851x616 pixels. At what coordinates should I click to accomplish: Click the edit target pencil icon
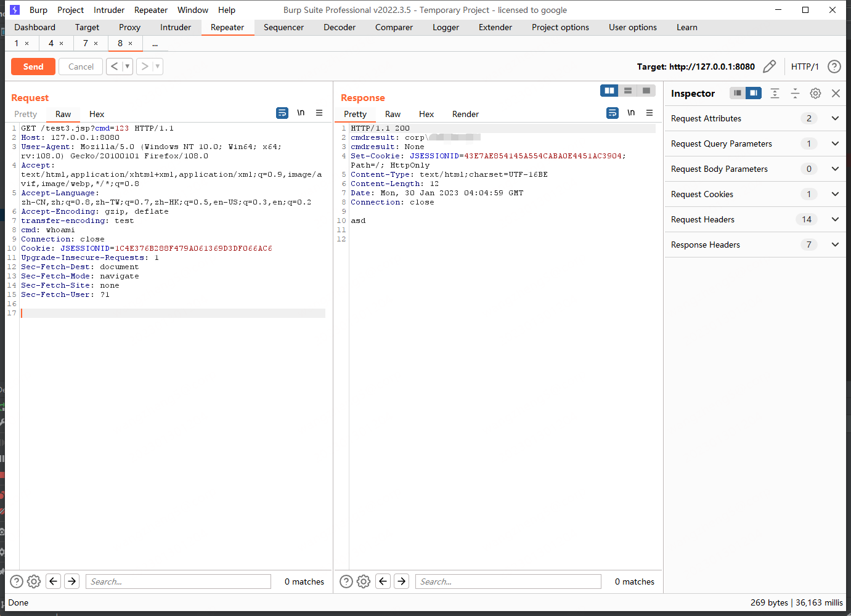(769, 67)
